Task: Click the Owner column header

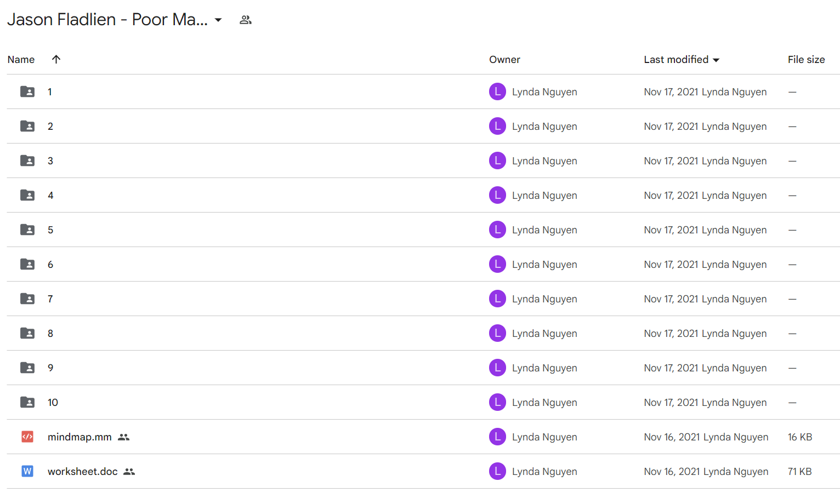Action: pos(504,60)
